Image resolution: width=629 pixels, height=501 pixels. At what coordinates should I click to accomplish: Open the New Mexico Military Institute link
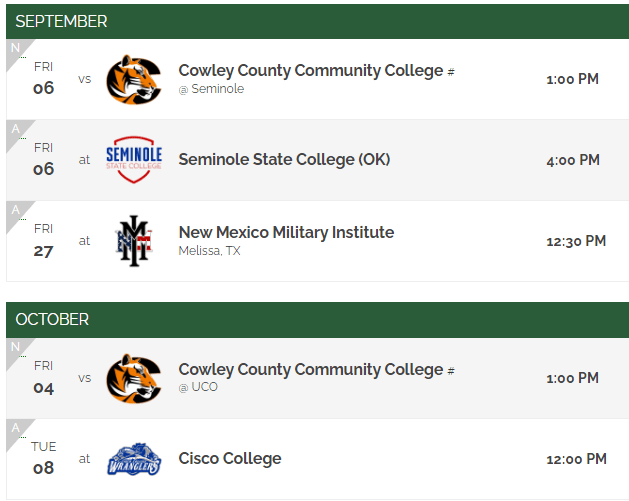coord(286,232)
